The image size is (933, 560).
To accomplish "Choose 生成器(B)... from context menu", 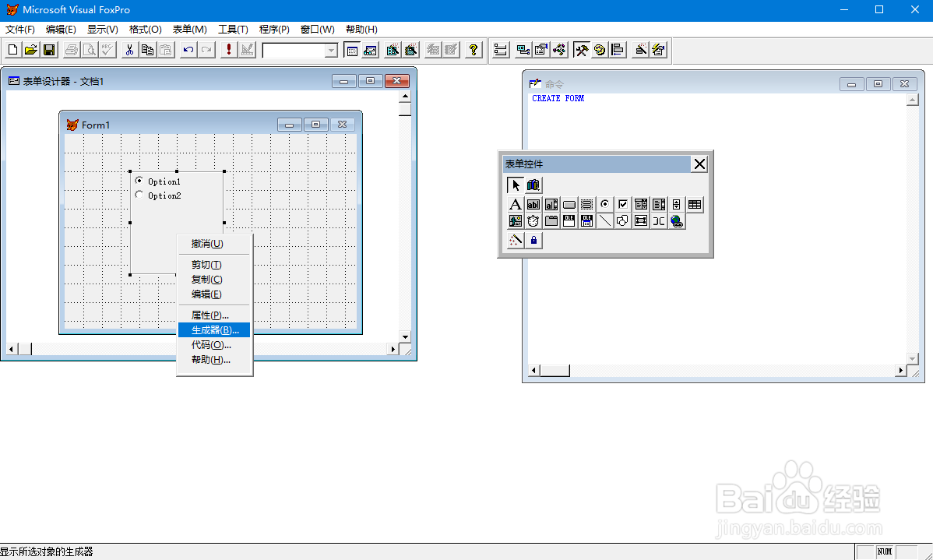I will 214,329.
